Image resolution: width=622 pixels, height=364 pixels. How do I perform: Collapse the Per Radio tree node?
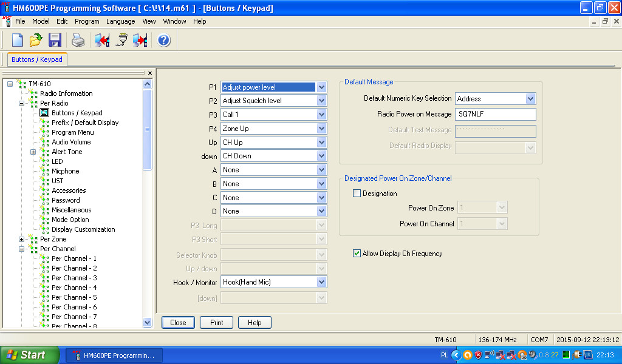coord(21,103)
